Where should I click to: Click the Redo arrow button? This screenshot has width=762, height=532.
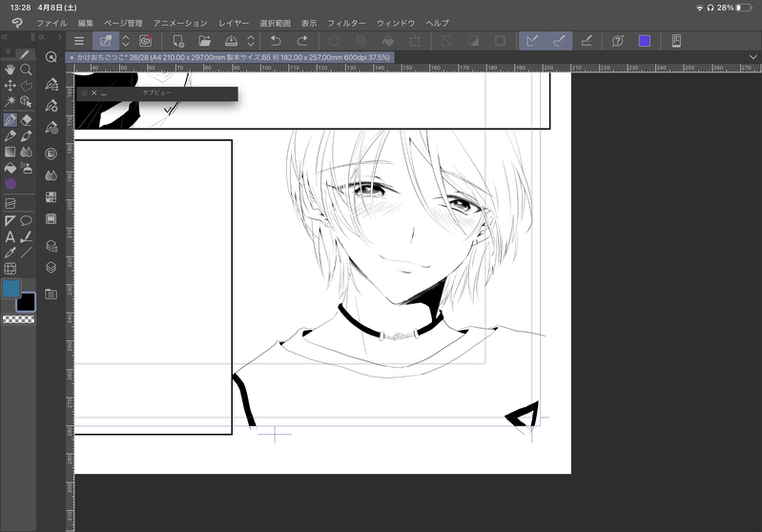point(302,41)
